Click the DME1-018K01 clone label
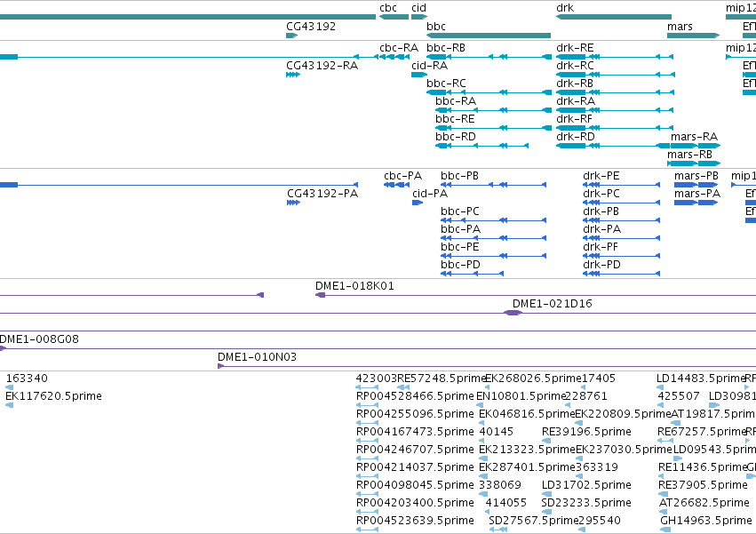 (x=354, y=286)
